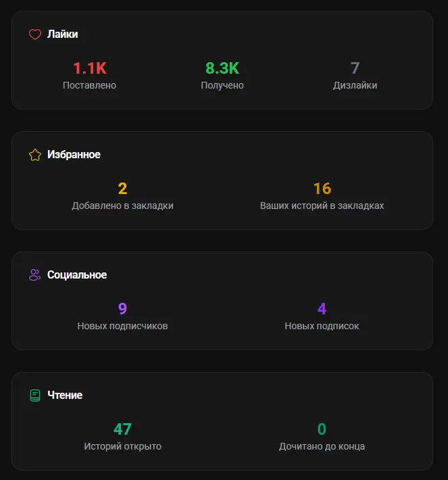Click the people icon beside Социальное

(35, 275)
